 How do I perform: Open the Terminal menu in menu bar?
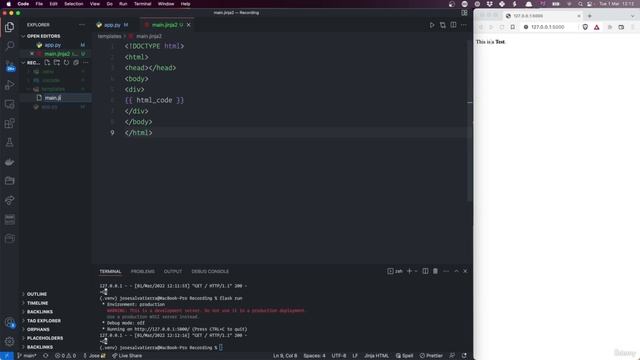click(x=142, y=4)
